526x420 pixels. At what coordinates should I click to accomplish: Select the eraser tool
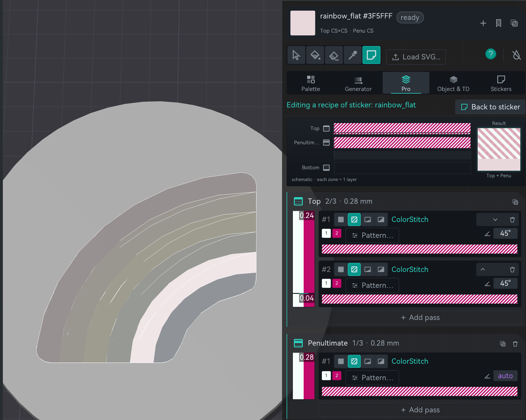pyautogui.click(x=334, y=55)
